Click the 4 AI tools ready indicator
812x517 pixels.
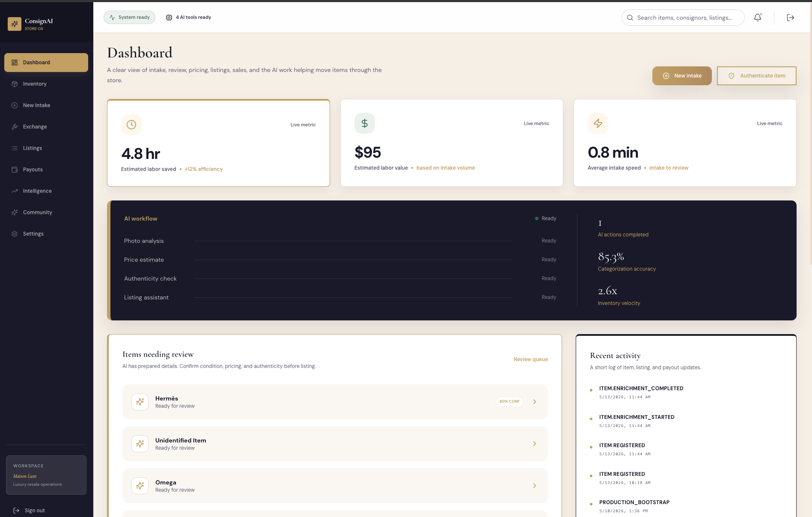[188, 18]
